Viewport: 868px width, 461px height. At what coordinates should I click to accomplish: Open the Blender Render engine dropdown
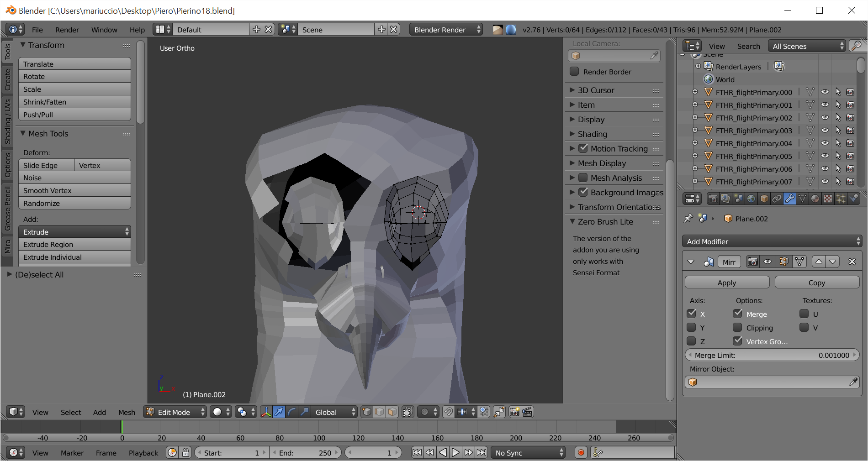point(446,30)
